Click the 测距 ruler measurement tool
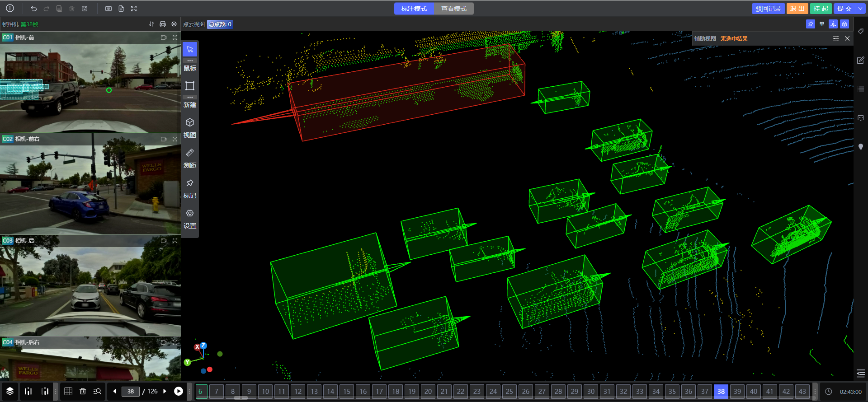The image size is (868, 402). pyautogui.click(x=190, y=153)
